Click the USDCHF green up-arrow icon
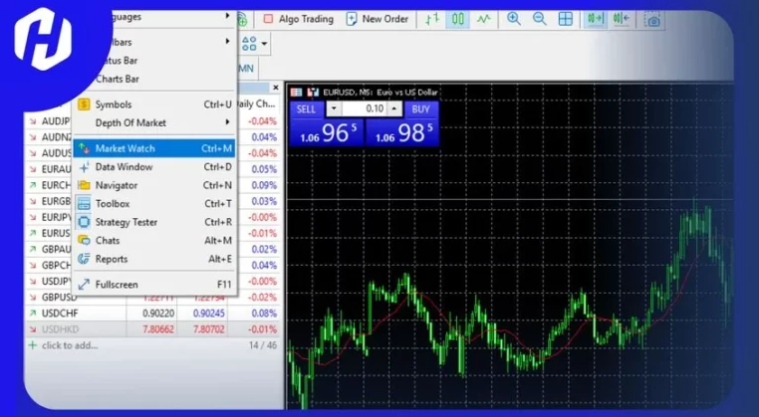This screenshot has height=417, width=759. tap(32, 313)
